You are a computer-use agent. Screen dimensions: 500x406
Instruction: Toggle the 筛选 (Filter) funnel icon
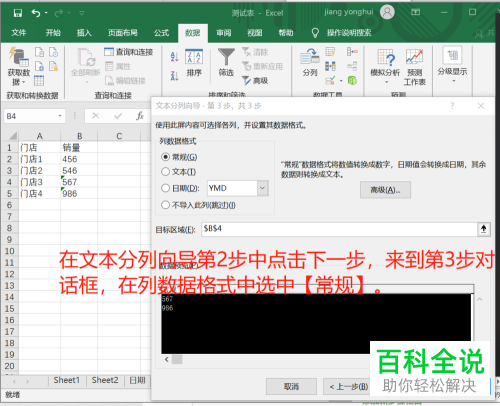tap(226, 57)
